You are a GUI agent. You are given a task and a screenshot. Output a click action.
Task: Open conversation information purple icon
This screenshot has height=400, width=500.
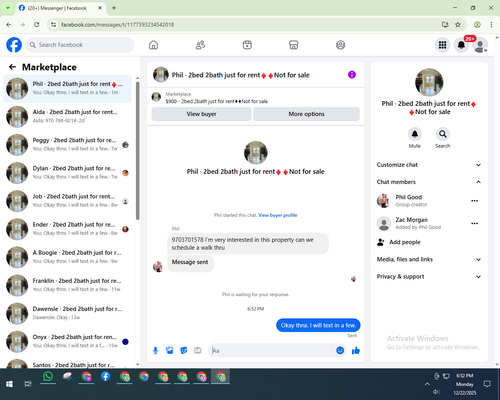click(x=352, y=75)
